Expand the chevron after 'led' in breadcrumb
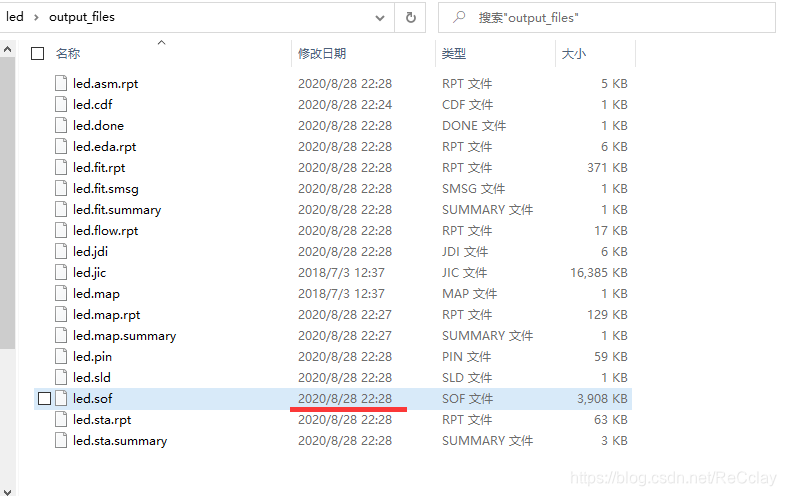The image size is (786, 496). 36,18
